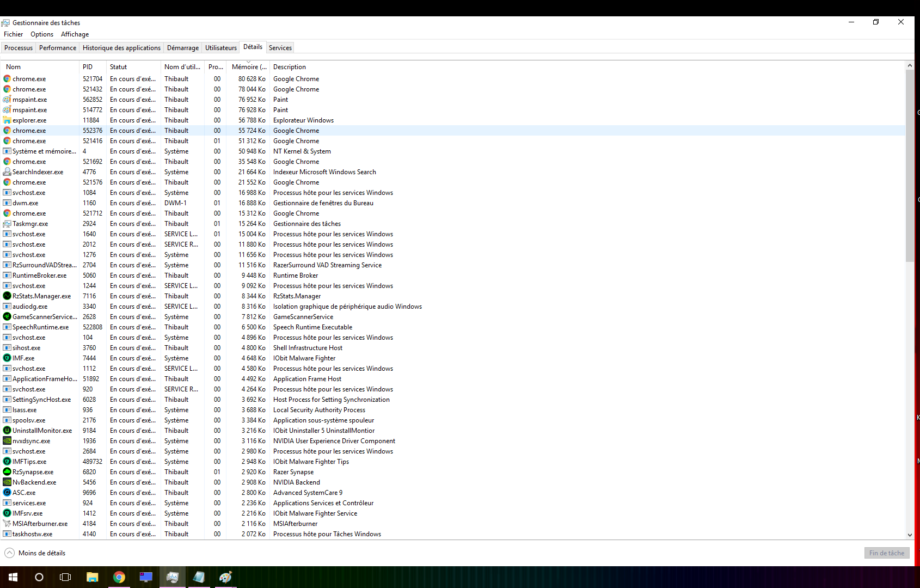This screenshot has height=588, width=920.
Task: Collapse view with Moins de détails
Action: coord(35,553)
